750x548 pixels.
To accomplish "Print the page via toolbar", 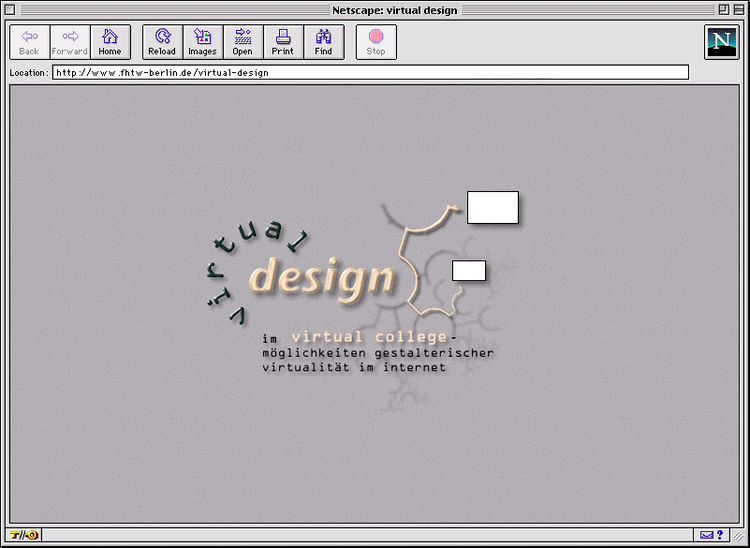I will pyautogui.click(x=283, y=42).
